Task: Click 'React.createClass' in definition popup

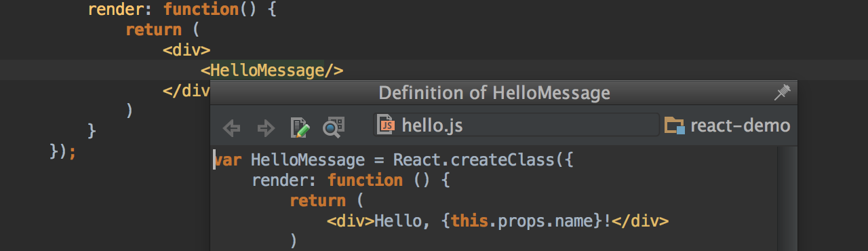Action: click(x=474, y=160)
